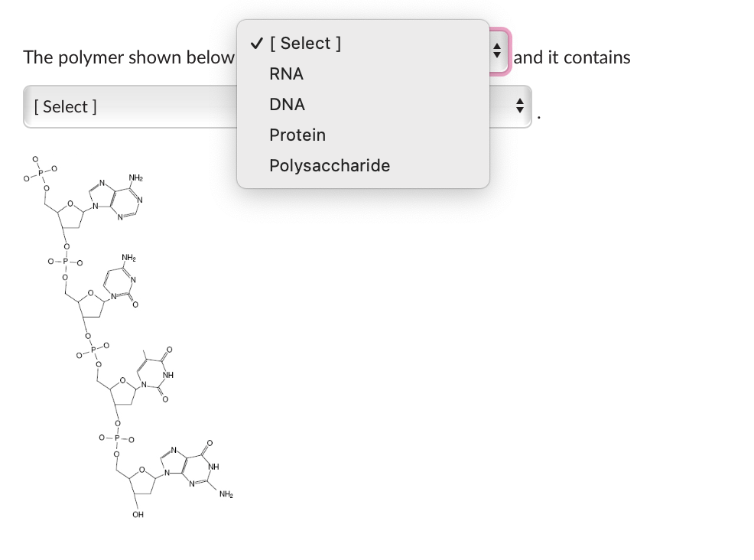The height and width of the screenshot is (560, 754).
Task: Click the adenine base in the polymer diagram
Action: click(x=115, y=197)
